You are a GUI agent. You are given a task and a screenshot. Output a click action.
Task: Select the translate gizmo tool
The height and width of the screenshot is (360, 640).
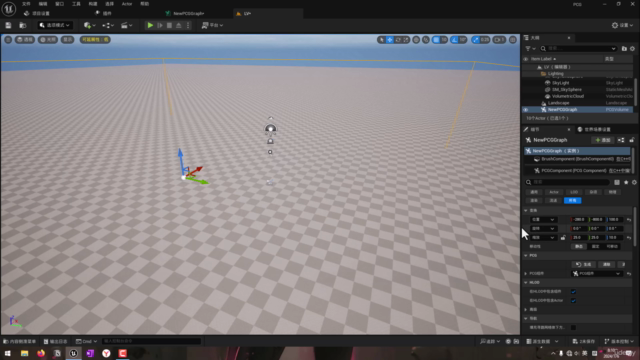390,40
